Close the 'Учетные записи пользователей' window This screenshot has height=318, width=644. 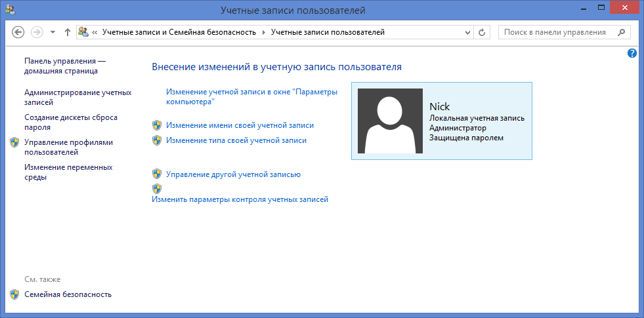(x=625, y=7)
